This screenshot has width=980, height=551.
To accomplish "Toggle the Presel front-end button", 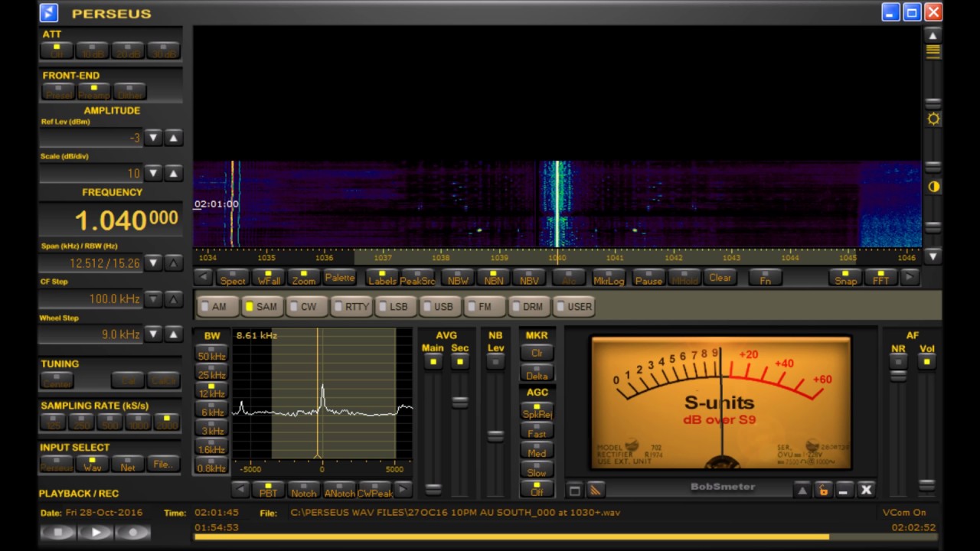I will pos(58,92).
